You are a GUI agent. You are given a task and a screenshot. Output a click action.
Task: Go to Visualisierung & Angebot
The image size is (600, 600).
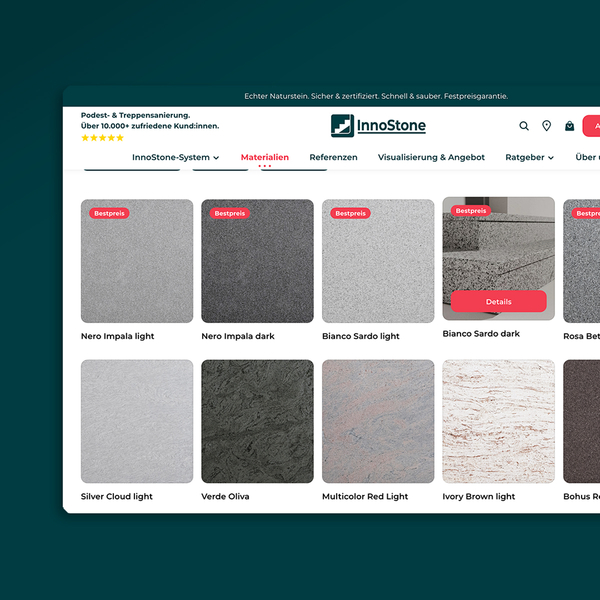point(431,157)
